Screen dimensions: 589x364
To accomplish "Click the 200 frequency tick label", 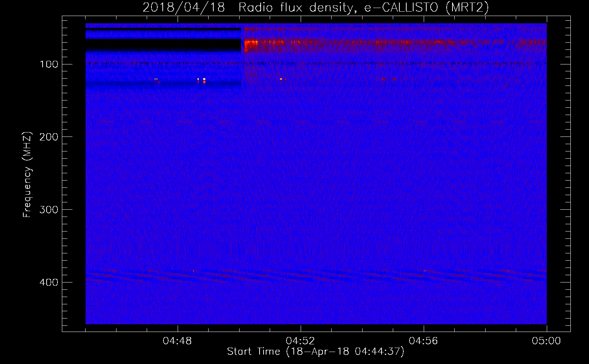I will (x=49, y=137).
